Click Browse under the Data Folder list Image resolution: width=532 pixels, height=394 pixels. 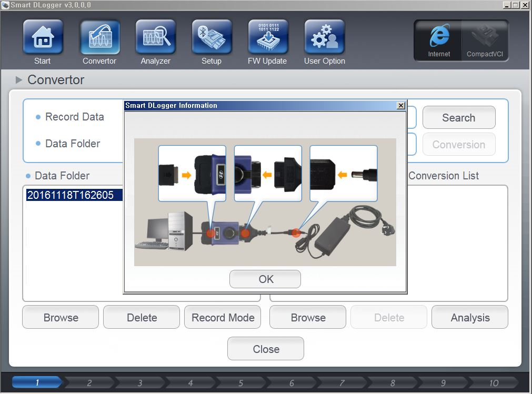click(x=61, y=317)
